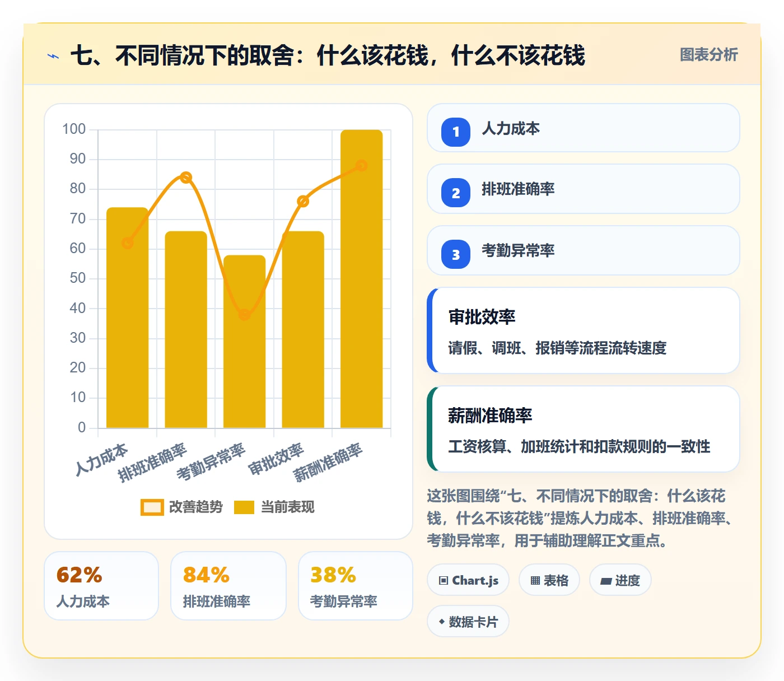Viewport: 784px width, 681px height.
Task: Click the lightning bolt icon beside the title
Action: point(53,56)
